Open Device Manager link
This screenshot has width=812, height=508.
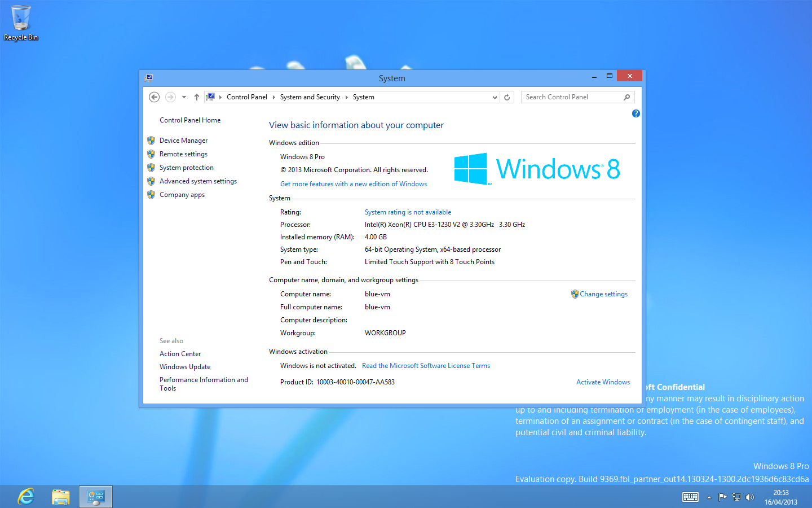183,141
